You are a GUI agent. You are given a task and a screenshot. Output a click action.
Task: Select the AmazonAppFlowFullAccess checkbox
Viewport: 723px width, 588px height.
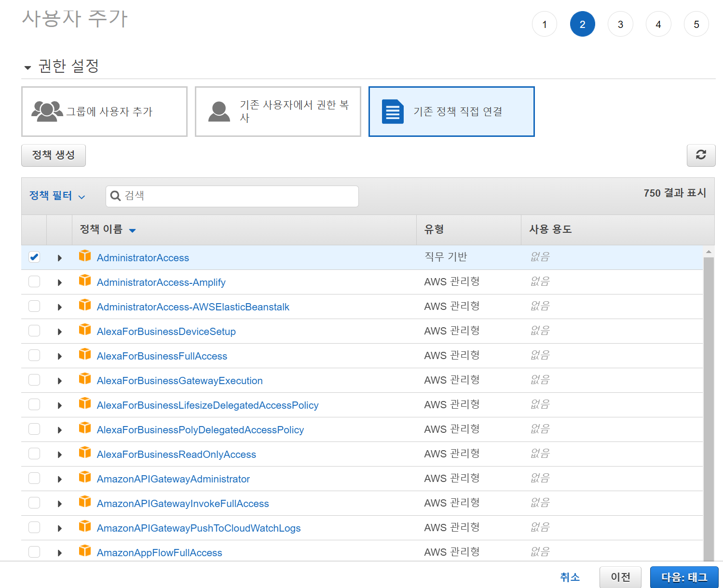click(x=34, y=552)
